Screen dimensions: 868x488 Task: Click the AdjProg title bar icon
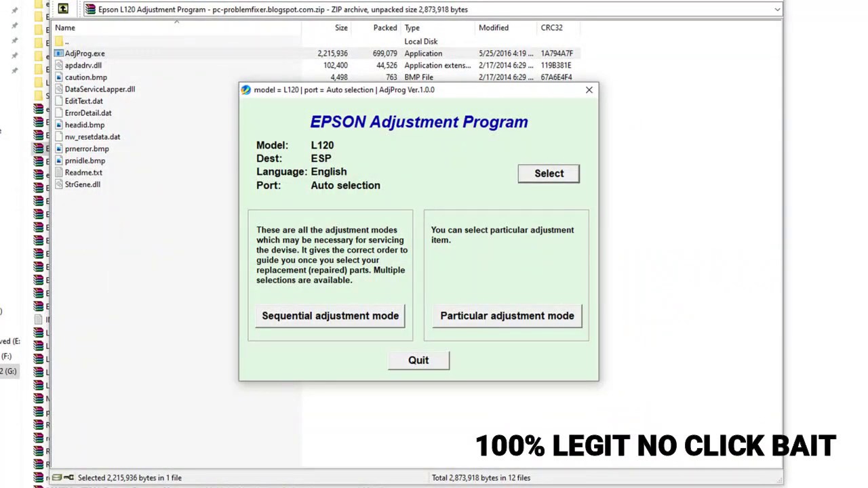click(246, 89)
